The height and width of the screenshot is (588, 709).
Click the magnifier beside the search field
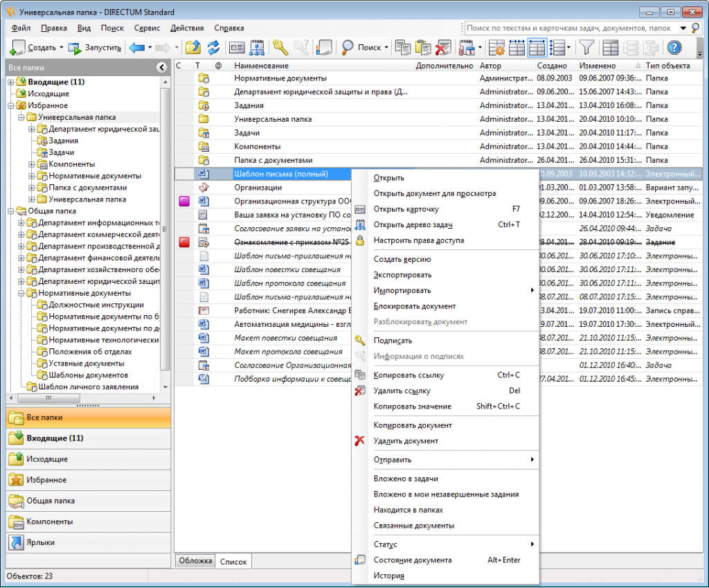point(695,28)
